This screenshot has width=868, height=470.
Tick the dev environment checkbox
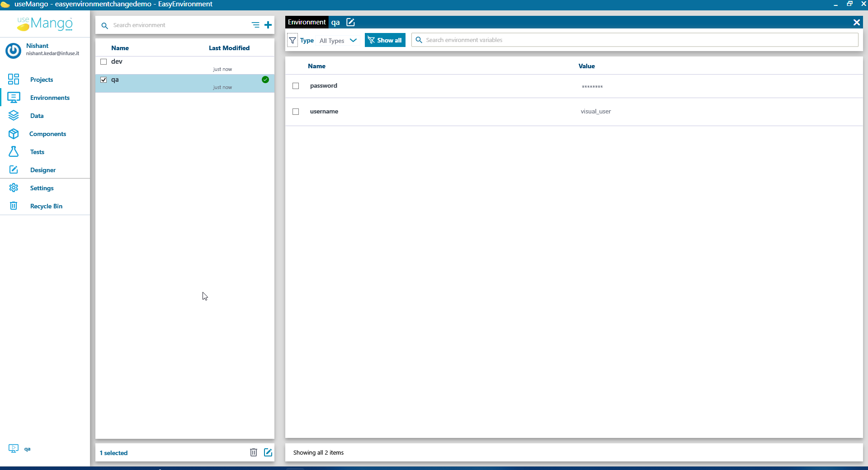pos(104,61)
